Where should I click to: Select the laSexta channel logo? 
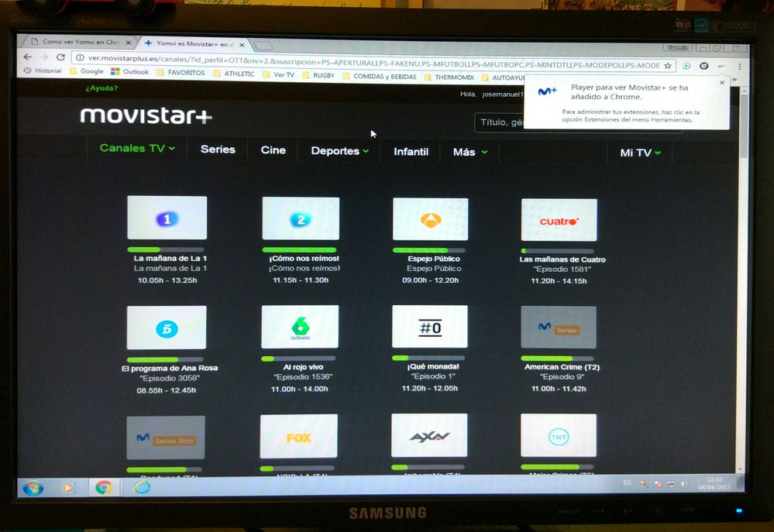[299, 327]
